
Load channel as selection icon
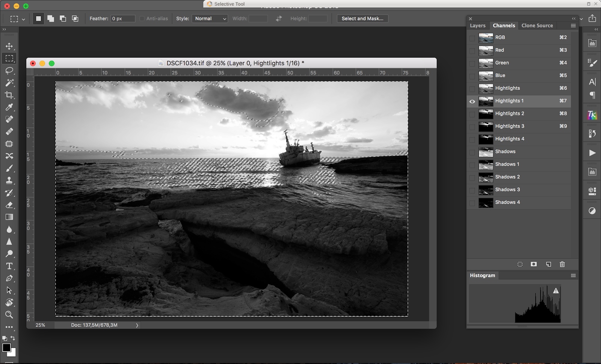[520, 264]
